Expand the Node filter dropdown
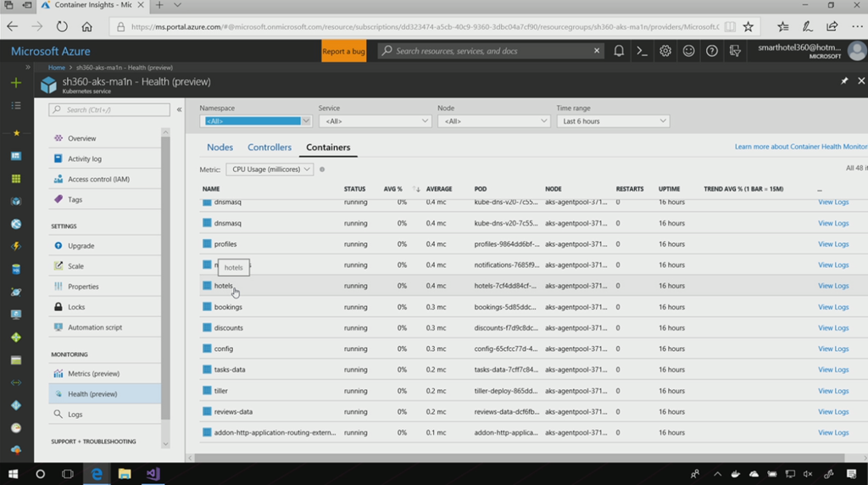 [493, 121]
